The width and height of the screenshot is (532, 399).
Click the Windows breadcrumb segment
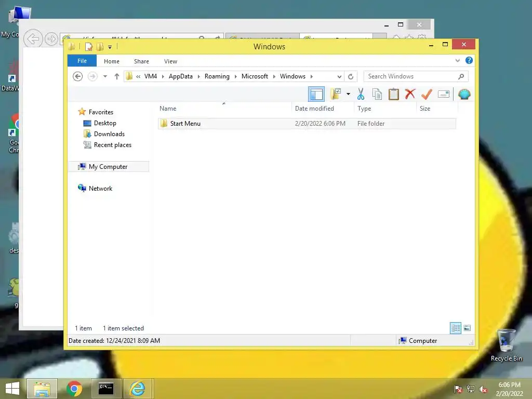(x=292, y=76)
